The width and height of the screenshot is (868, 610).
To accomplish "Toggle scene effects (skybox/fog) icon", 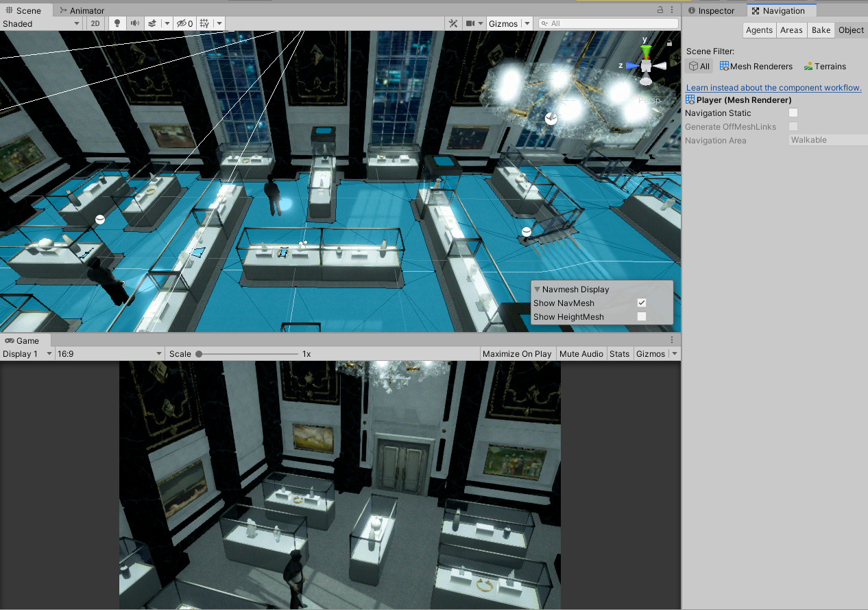I will pyautogui.click(x=153, y=23).
